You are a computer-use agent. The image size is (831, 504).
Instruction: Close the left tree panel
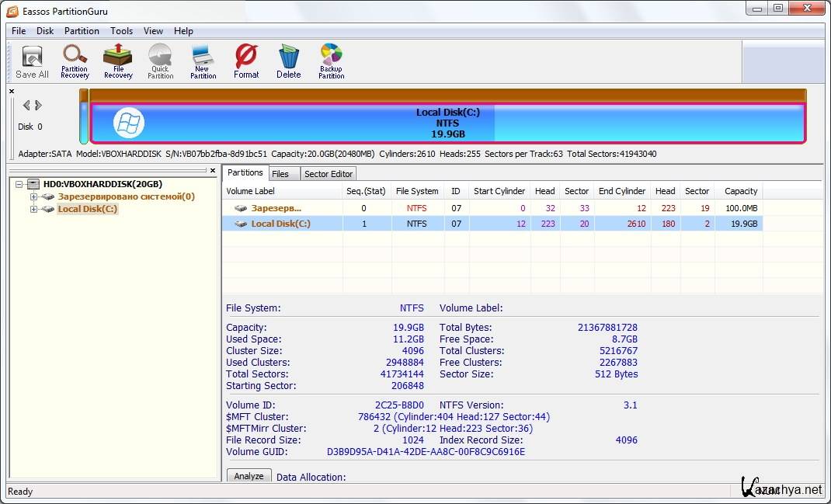(213, 170)
